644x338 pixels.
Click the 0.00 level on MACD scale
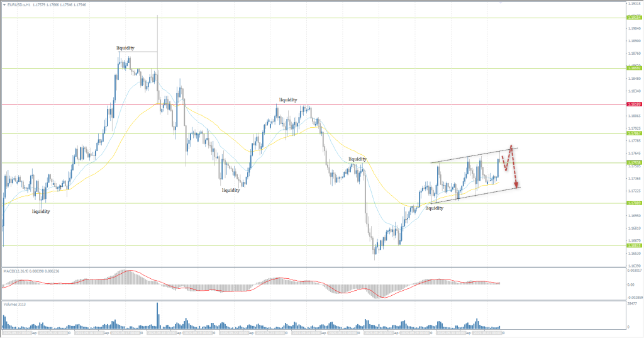[630, 285]
